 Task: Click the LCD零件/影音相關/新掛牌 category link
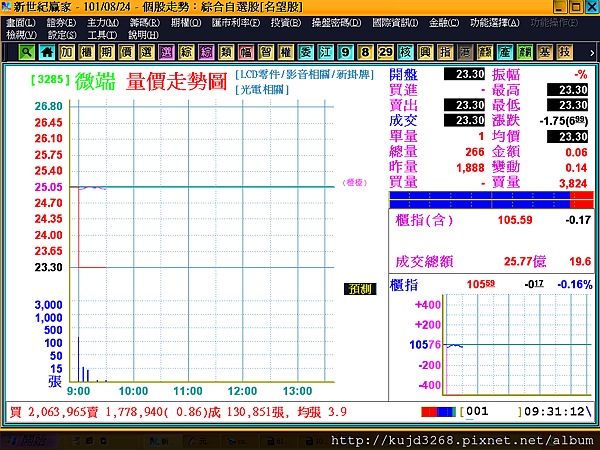pos(305,74)
